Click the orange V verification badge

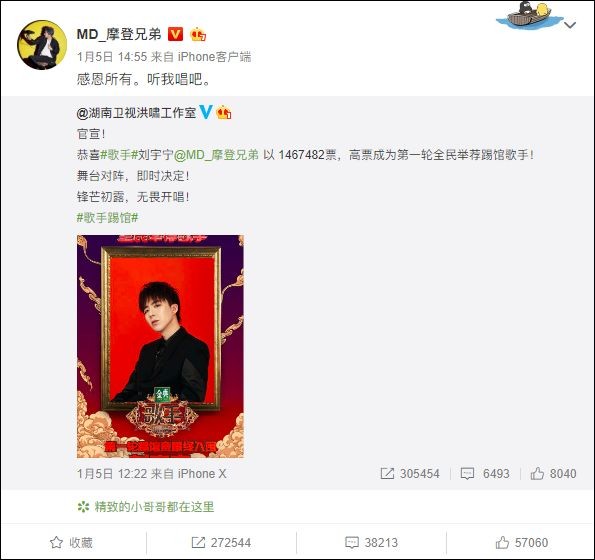point(175,34)
